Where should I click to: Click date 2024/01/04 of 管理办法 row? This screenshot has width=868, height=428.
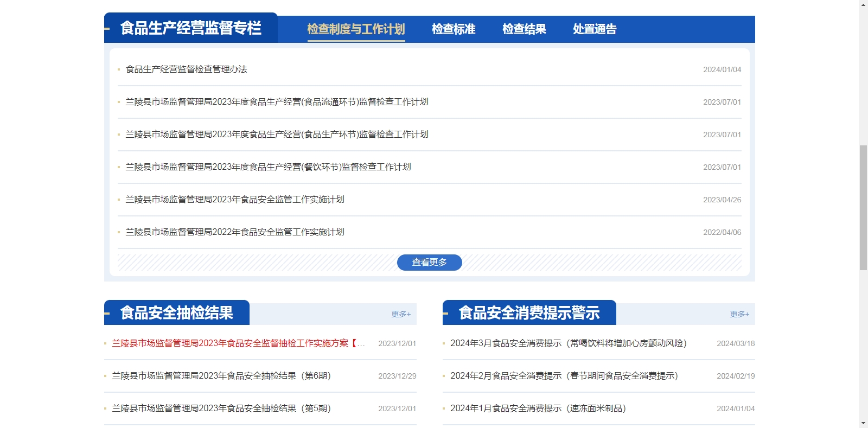tap(722, 69)
